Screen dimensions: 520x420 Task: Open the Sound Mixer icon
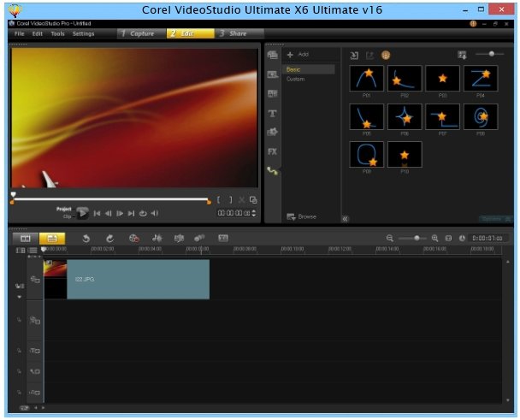(157, 238)
